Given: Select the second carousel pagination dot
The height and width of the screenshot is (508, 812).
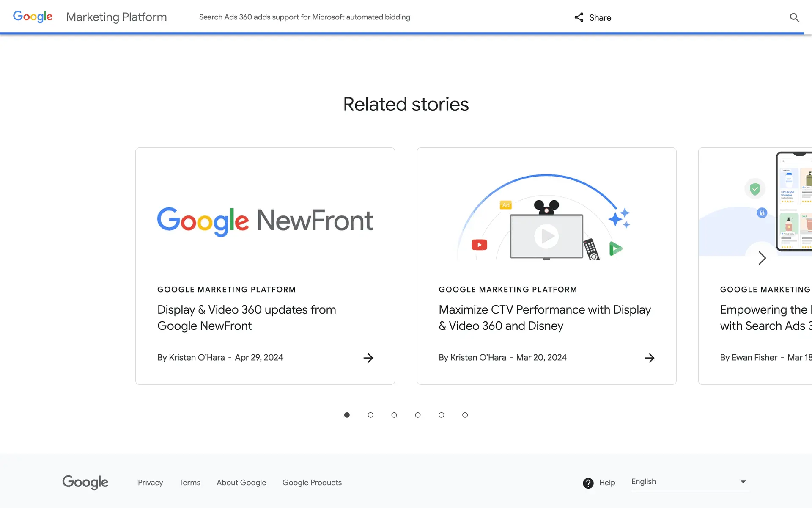Looking at the screenshot, I should click(370, 415).
